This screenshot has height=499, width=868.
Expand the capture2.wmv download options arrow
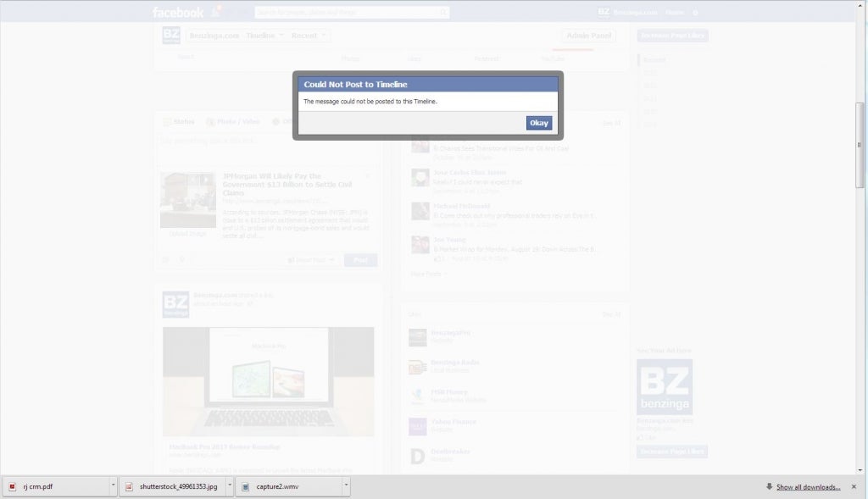tap(346, 485)
